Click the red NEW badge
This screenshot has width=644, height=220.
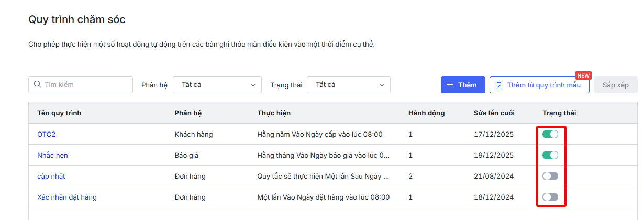pos(583,75)
